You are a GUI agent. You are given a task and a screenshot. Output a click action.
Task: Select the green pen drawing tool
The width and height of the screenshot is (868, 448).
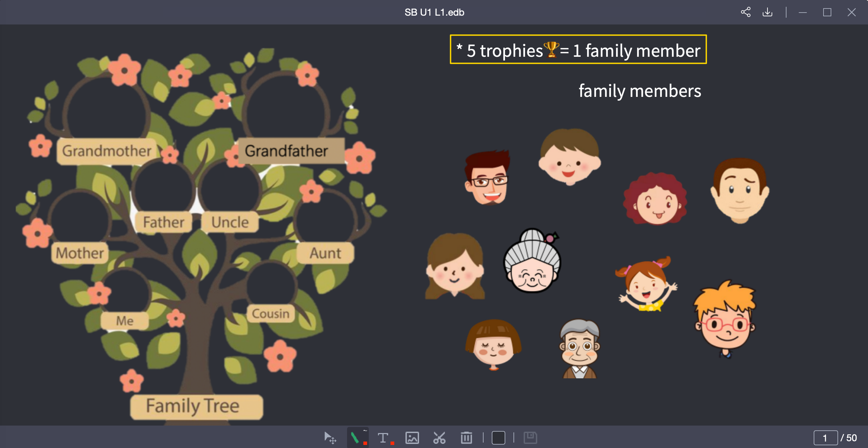coord(356,438)
